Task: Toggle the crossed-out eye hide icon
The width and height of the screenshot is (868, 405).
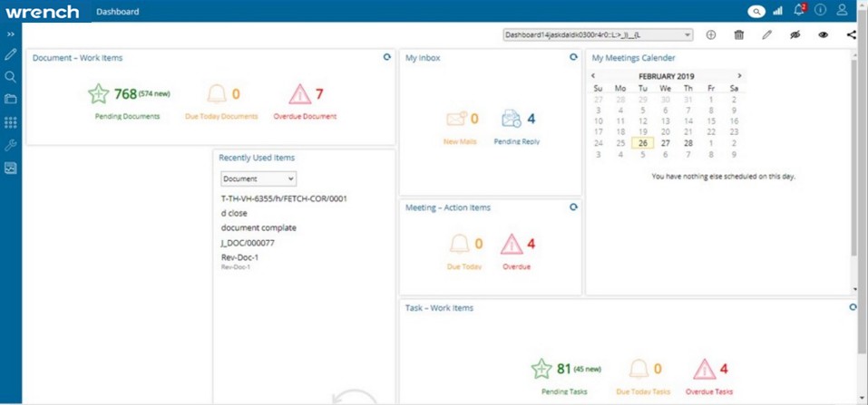Action: [x=795, y=35]
